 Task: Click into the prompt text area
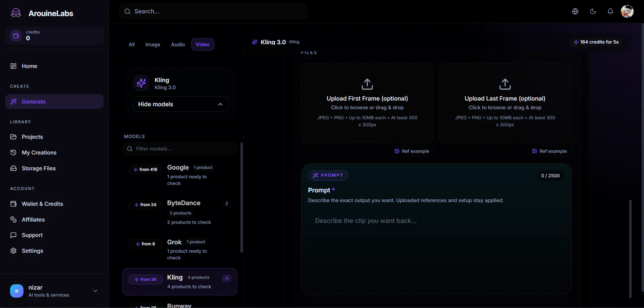tap(436, 249)
